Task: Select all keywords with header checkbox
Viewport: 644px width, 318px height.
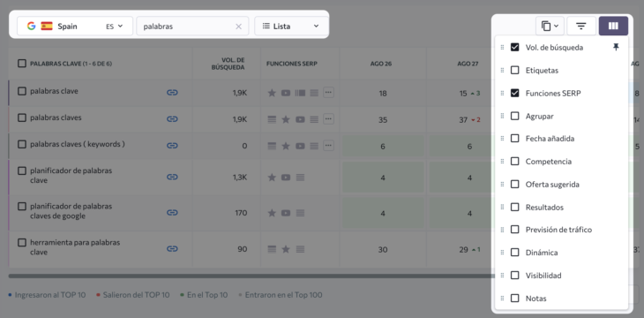Action: [x=22, y=64]
